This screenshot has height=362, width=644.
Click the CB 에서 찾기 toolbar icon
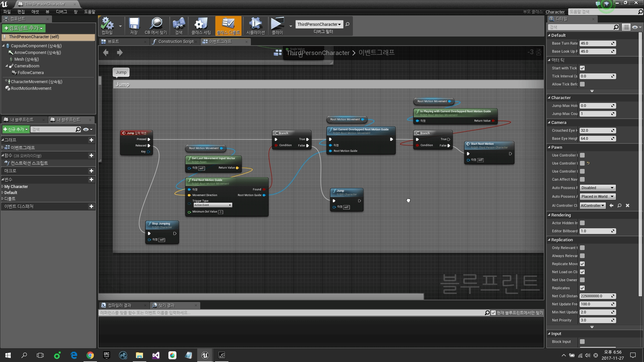(x=156, y=26)
